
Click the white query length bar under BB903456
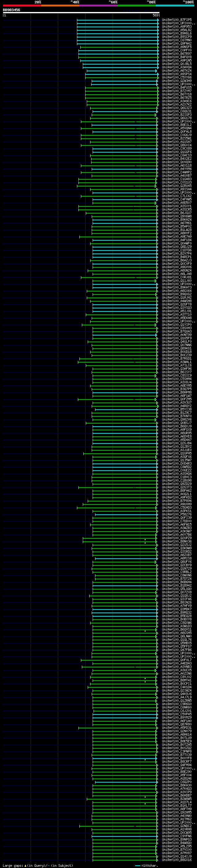[81, 12]
